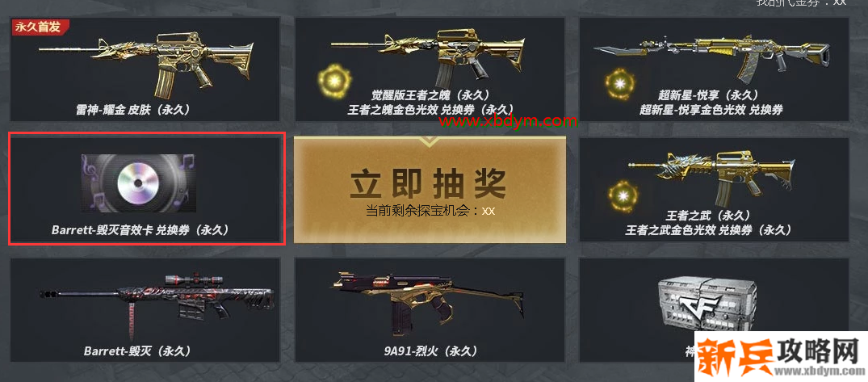
Task: Select the 雷神-耀金 皮肤 rifle image
Action: [x=145, y=62]
